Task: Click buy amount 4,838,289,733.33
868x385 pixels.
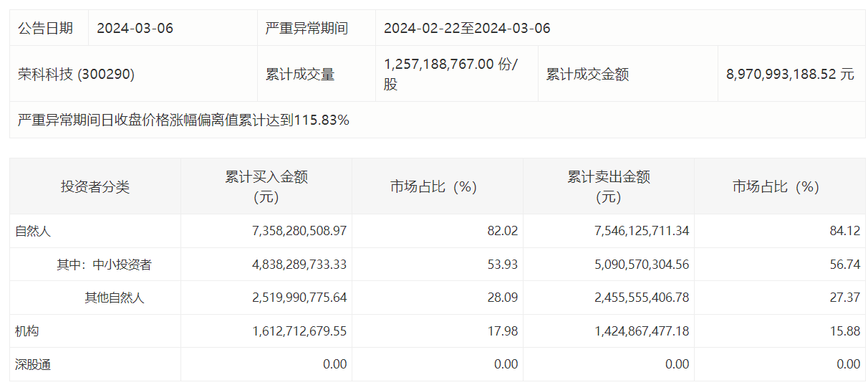Action: click(299, 265)
